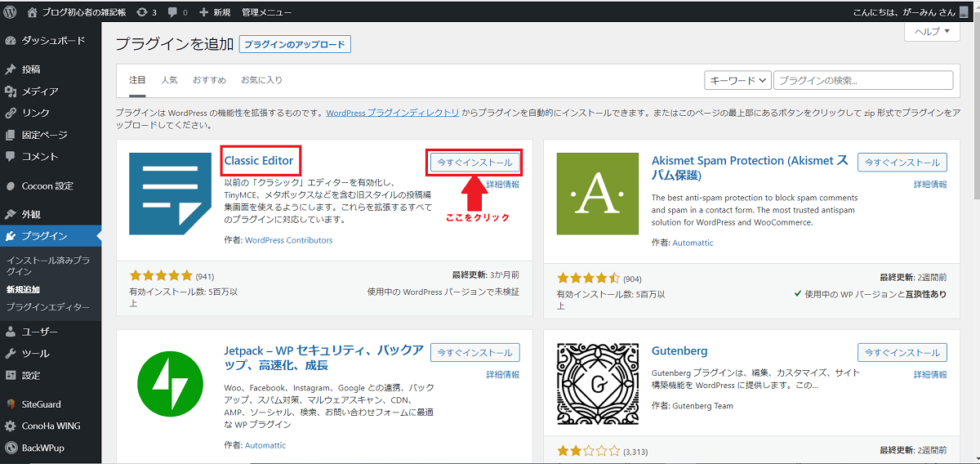980x464 pixels.
Task: Click the 外観 paintbrush icon in sidebar
Action: 11,215
